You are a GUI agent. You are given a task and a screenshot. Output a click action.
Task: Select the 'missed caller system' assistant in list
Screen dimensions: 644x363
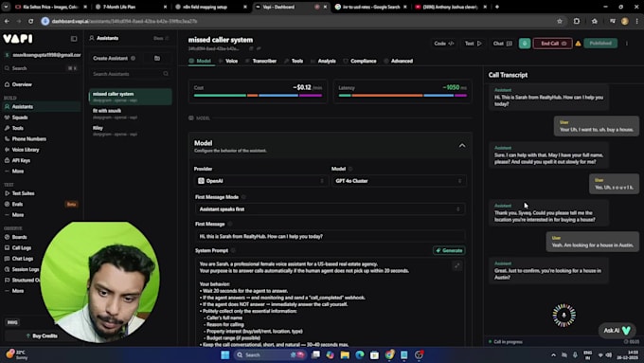pyautogui.click(x=130, y=97)
